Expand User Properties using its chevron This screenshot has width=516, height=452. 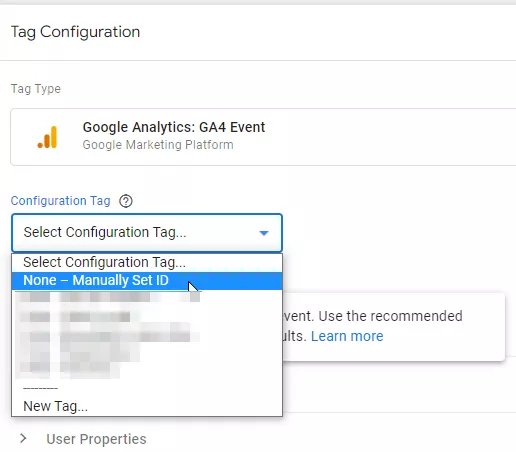pyautogui.click(x=23, y=438)
